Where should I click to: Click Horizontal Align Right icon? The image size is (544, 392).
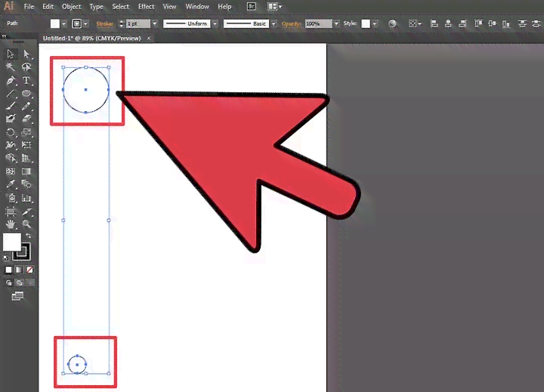coord(462,23)
